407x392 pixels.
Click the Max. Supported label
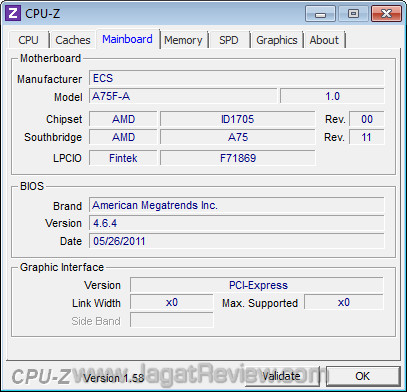tap(260, 303)
